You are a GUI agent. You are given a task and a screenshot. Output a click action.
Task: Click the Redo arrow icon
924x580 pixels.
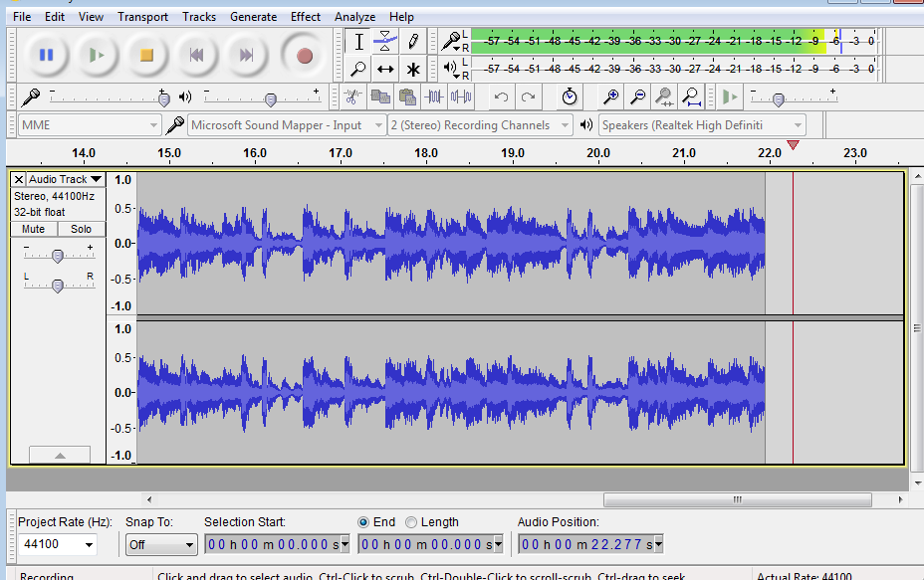click(x=528, y=97)
